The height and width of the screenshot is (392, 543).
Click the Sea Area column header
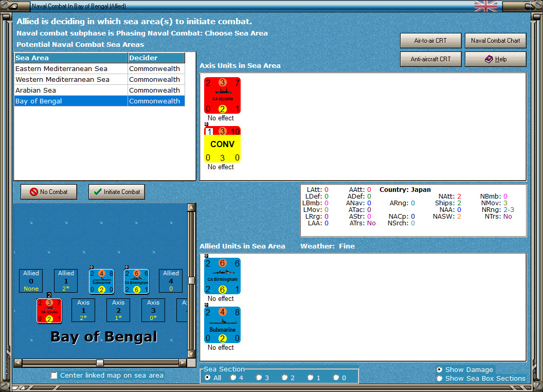71,58
